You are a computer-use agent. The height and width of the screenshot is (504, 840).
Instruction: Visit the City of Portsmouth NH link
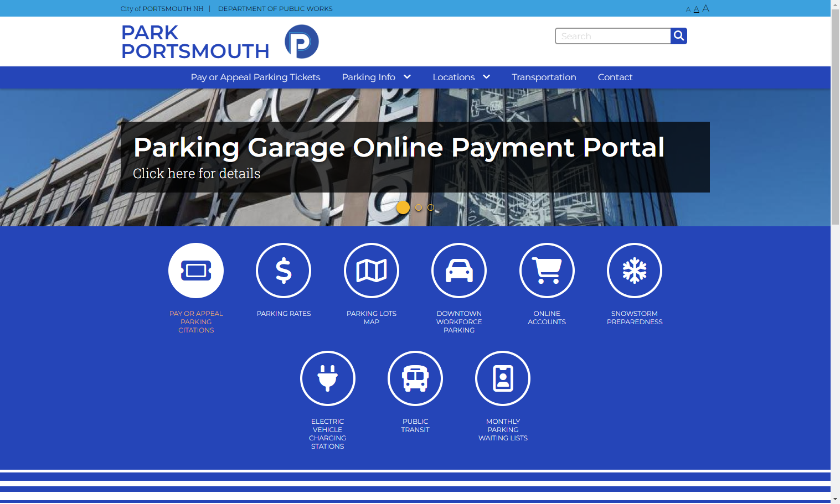162,9
